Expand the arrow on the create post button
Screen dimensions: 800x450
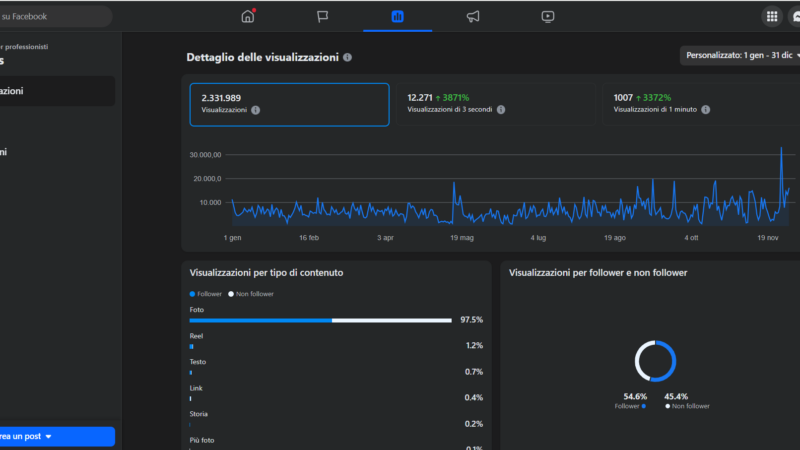click(48, 437)
